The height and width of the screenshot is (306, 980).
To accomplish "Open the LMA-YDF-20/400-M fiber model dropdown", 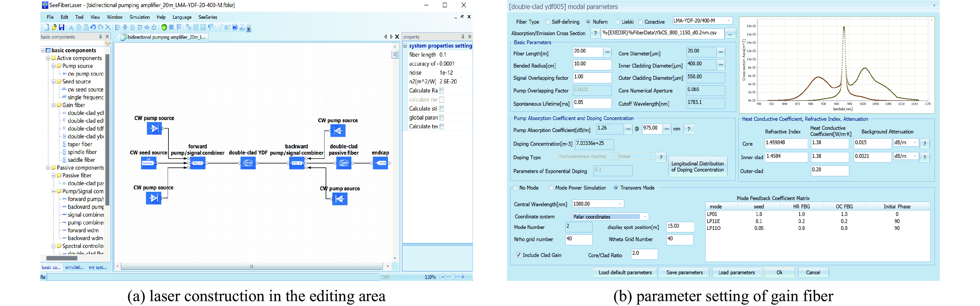I will (x=728, y=21).
